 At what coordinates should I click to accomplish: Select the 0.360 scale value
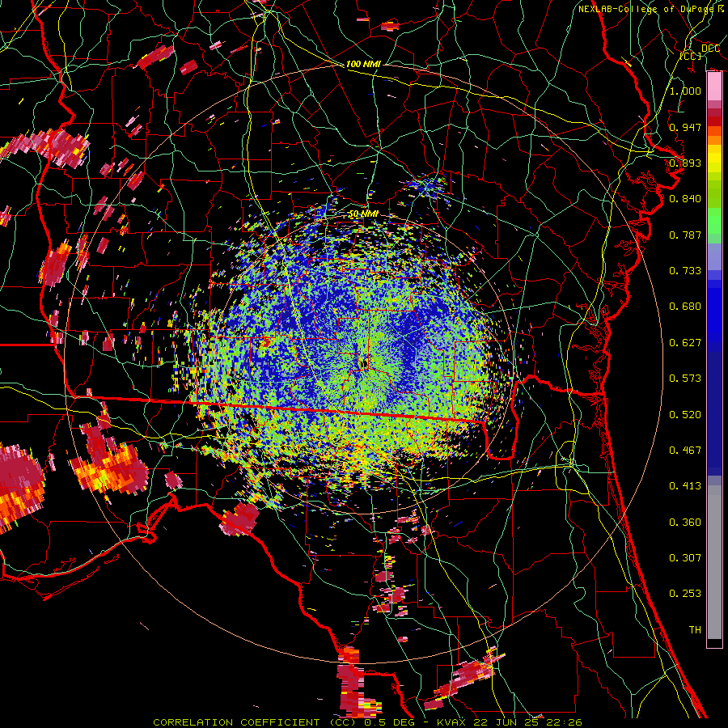pyautogui.click(x=685, y=523)
